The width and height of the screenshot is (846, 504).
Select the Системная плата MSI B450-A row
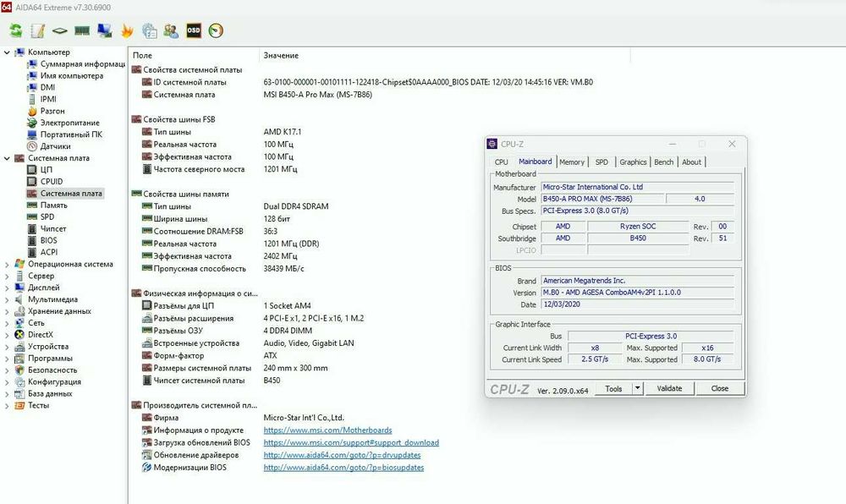(257, 95)
